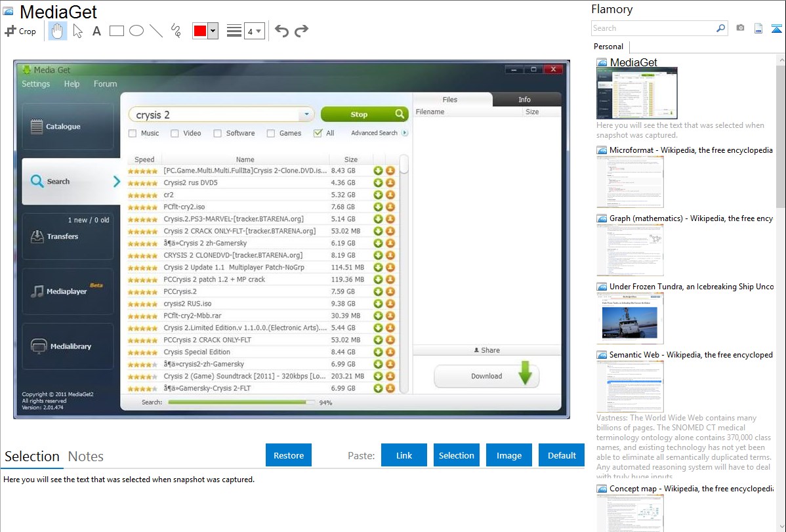
Task: Click orange icon for PCCrysis.2 row
Action: click(x=390, y=291)
